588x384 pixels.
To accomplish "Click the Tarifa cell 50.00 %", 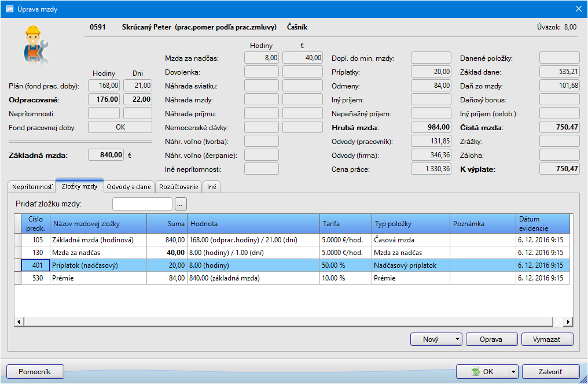I will [346, 265].
